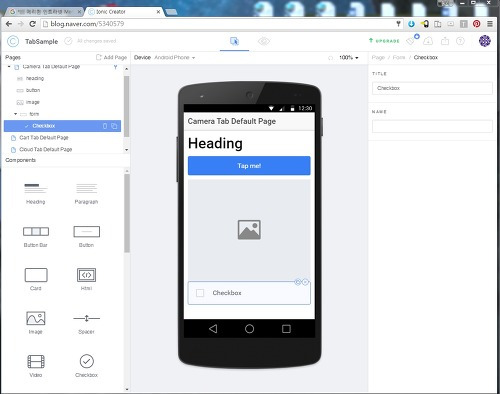The width and height of the screenshot is (500, 394).
Task: Click Android recent apps square icon
Action: pos(286,329)
